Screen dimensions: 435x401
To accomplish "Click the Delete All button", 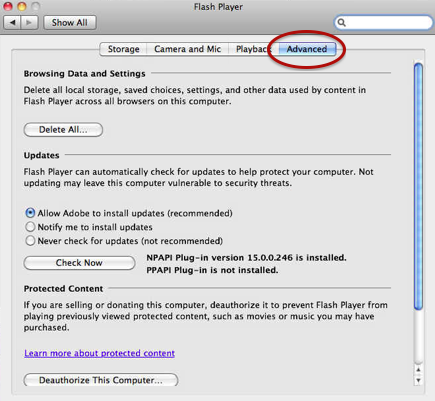I will [63, 130].
